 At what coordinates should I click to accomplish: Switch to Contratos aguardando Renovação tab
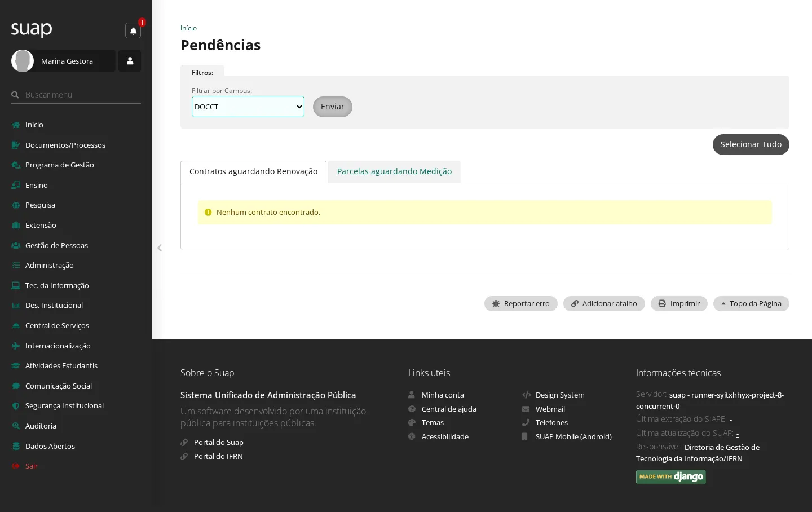pos(253,171)
